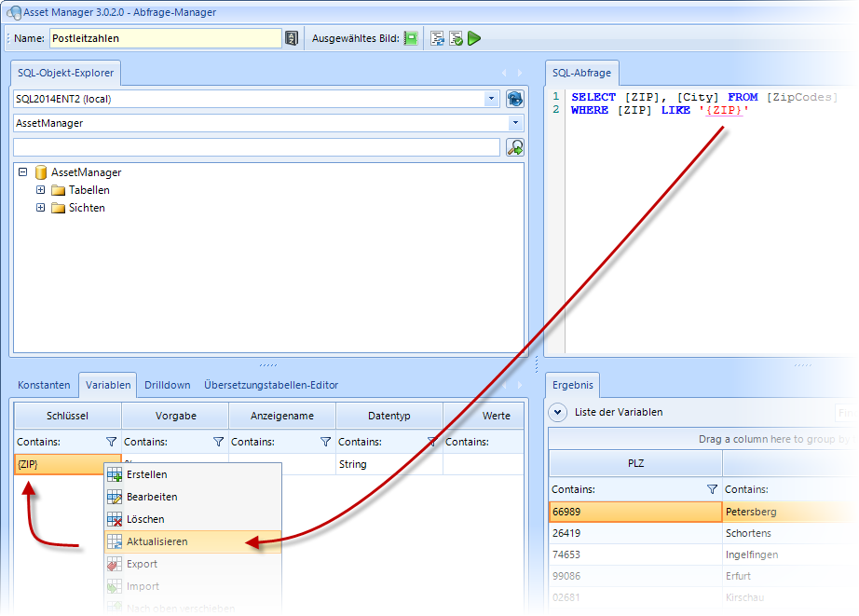859x616 pixels.
Task: Select the 26419 result cell
Action: (x=635, y=533)
